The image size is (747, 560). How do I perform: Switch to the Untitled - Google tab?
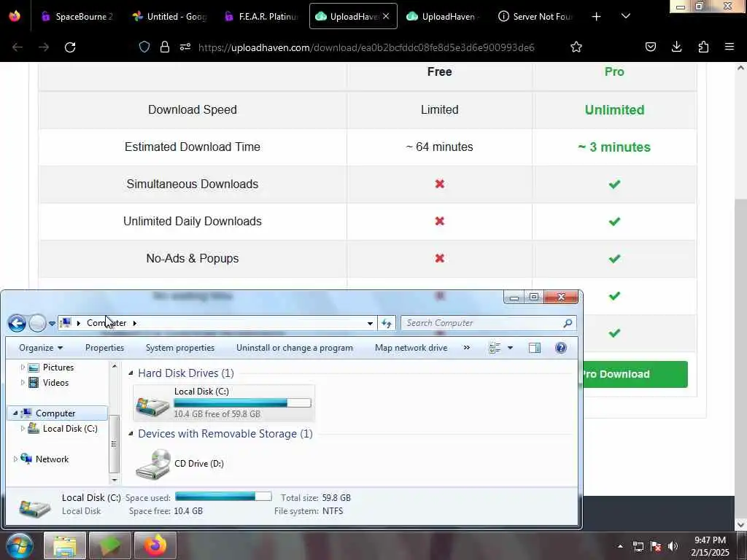pos(171,16)
